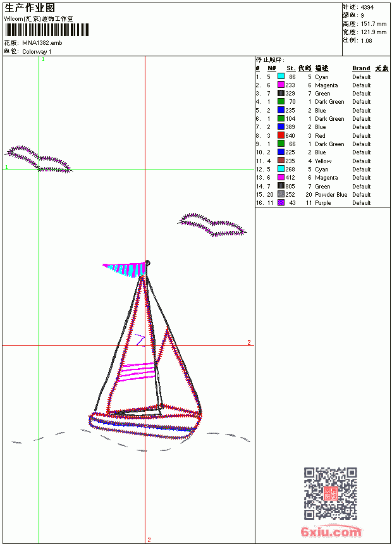
Task: Click the QR code image
Action: (331, 493)
